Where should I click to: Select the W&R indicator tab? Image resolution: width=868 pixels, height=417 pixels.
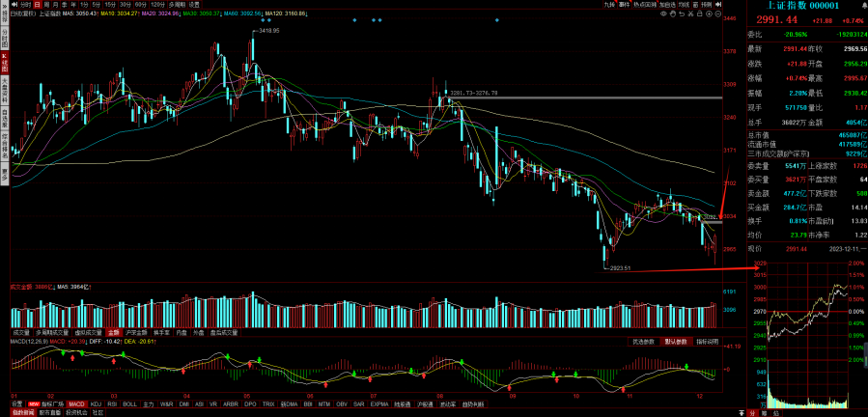(x=167, y=404)
